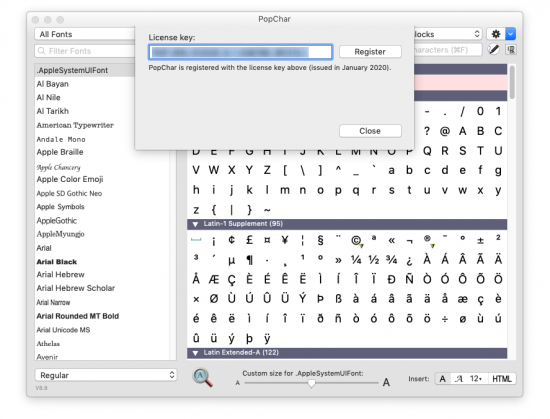Open the blue dropdown arrow beside gear
Screen dimensions: 550x419
coord(510,34)
